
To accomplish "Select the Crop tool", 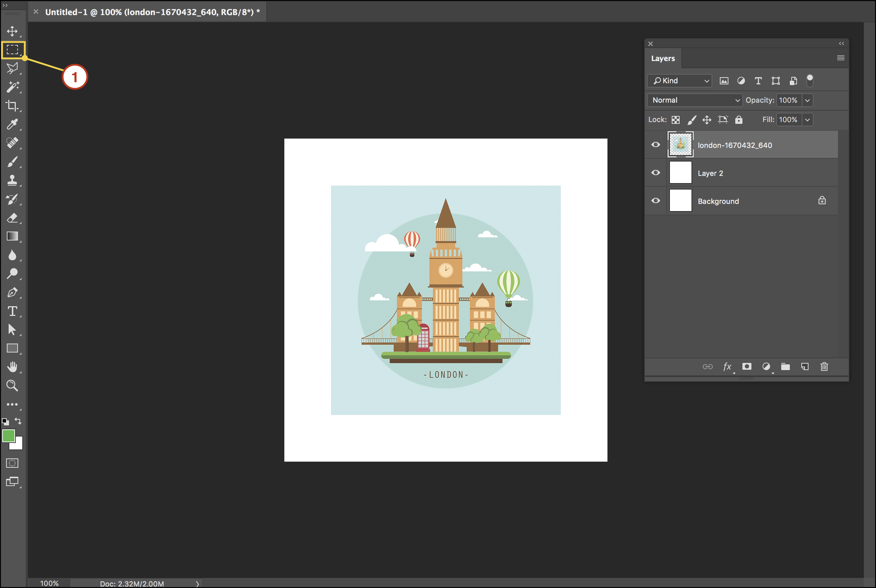I will click(x=12, y=106).
